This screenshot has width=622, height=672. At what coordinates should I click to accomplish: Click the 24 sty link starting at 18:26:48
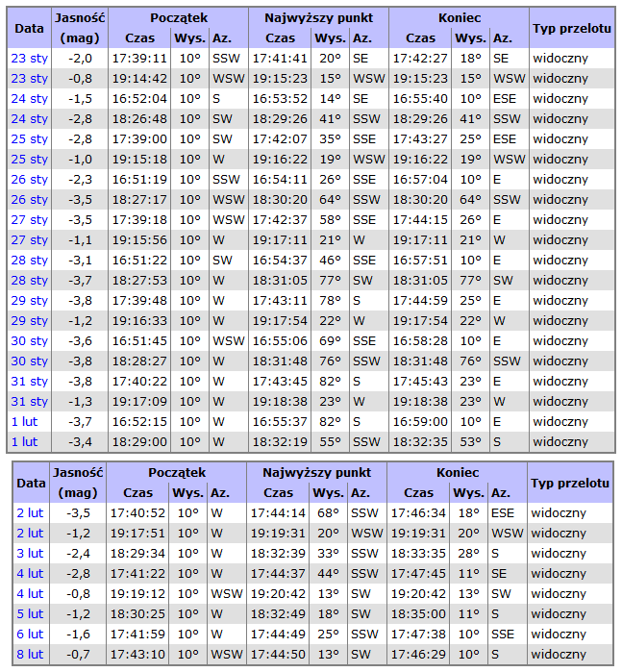click(29, 118)
